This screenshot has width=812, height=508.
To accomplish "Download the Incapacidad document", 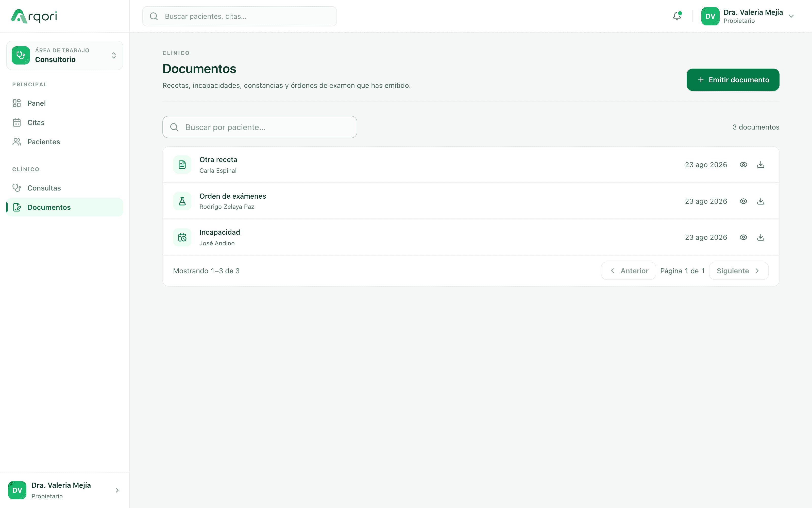I will coord(761,237).
